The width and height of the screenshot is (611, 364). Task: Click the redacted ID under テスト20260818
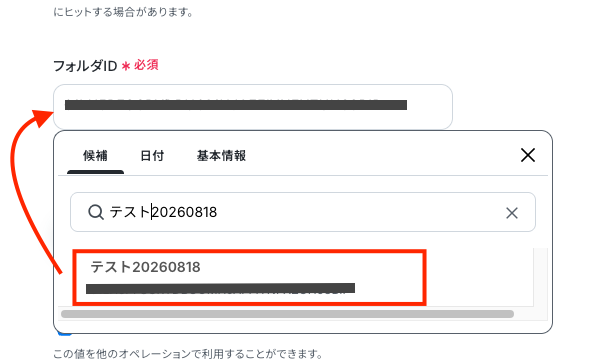point(220,288)
